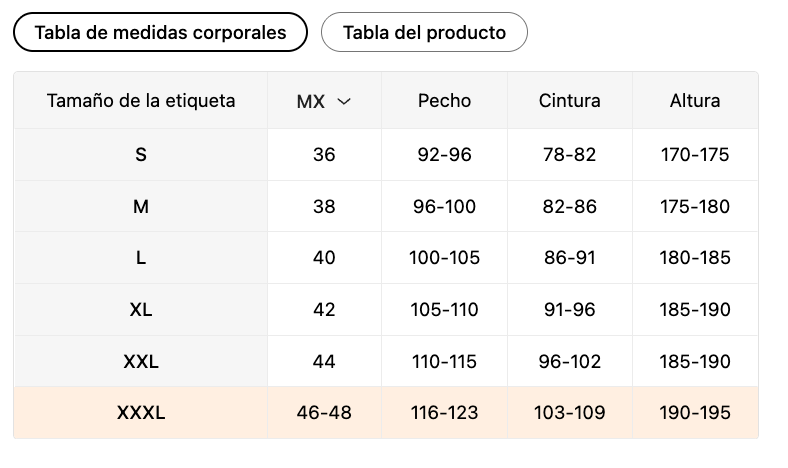The width and height of the screenshot is (788, 468).
Task: Click the chevron next to MX
Action: click(344, 102)
